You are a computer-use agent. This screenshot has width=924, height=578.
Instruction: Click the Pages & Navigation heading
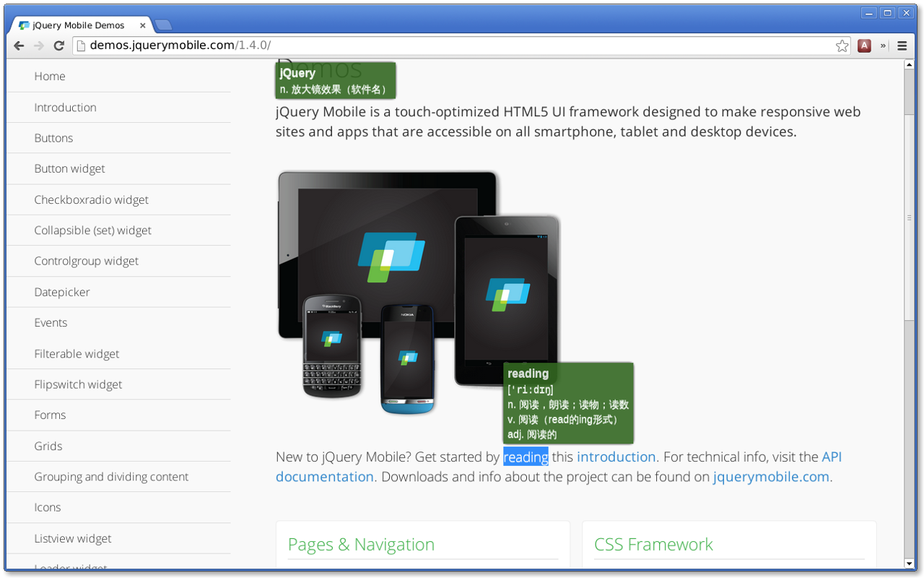coord(361,545)
